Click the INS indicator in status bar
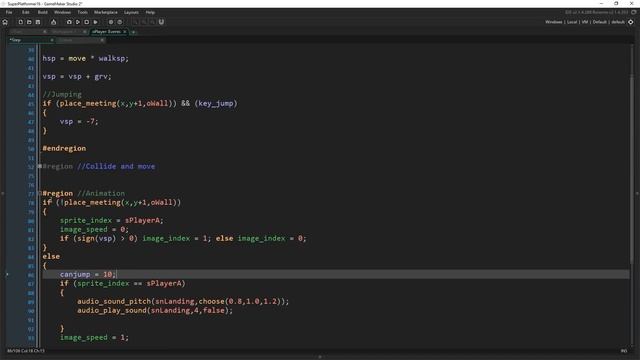The height and width of the screenshot is (360, 640). (624, 351)
